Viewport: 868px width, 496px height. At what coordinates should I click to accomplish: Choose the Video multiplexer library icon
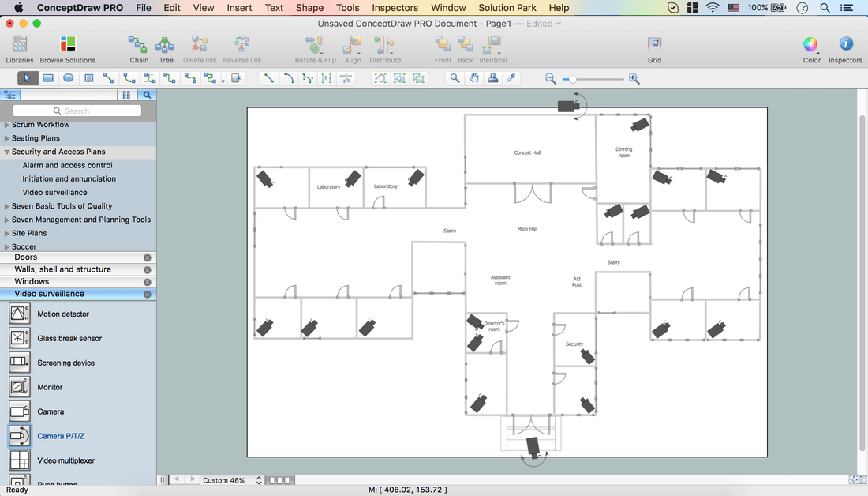click(x=20, y=460)
